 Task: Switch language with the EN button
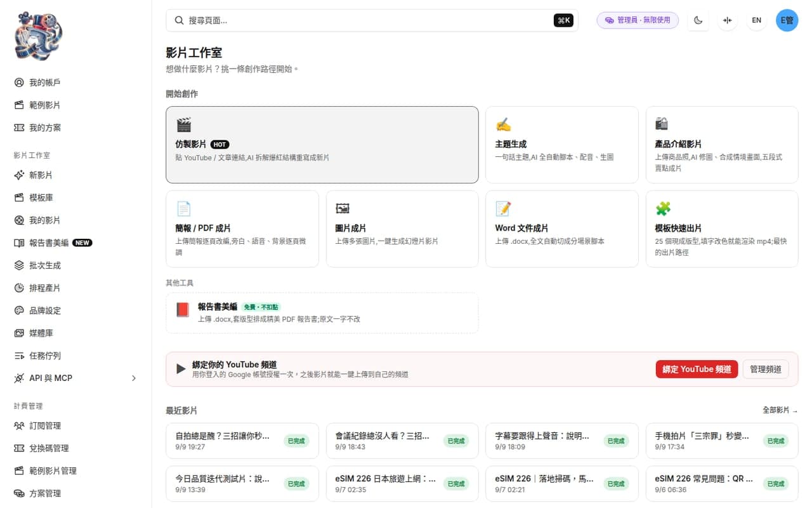pyautogui.click(x=757, y=20)
